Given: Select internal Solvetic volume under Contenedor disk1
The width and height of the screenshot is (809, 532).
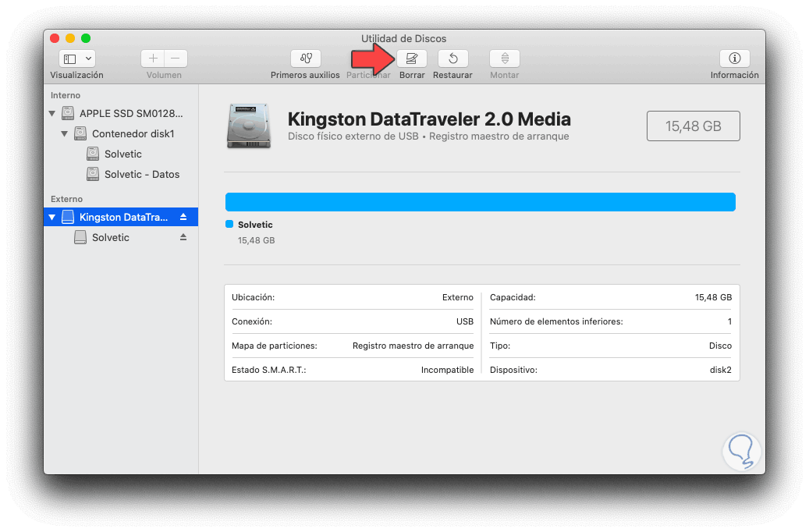Looking at the screenshot, I should pyautogui.click(x=121, y=154).
